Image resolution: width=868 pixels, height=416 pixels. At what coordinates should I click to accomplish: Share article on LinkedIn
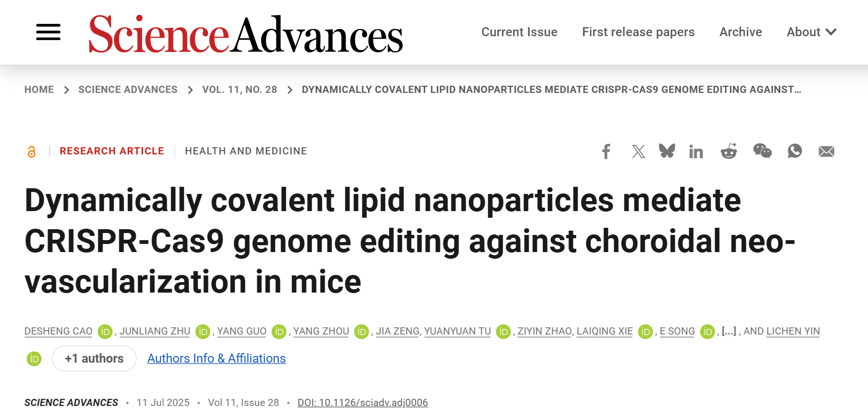pyautogui.click(x=696, y=152)
